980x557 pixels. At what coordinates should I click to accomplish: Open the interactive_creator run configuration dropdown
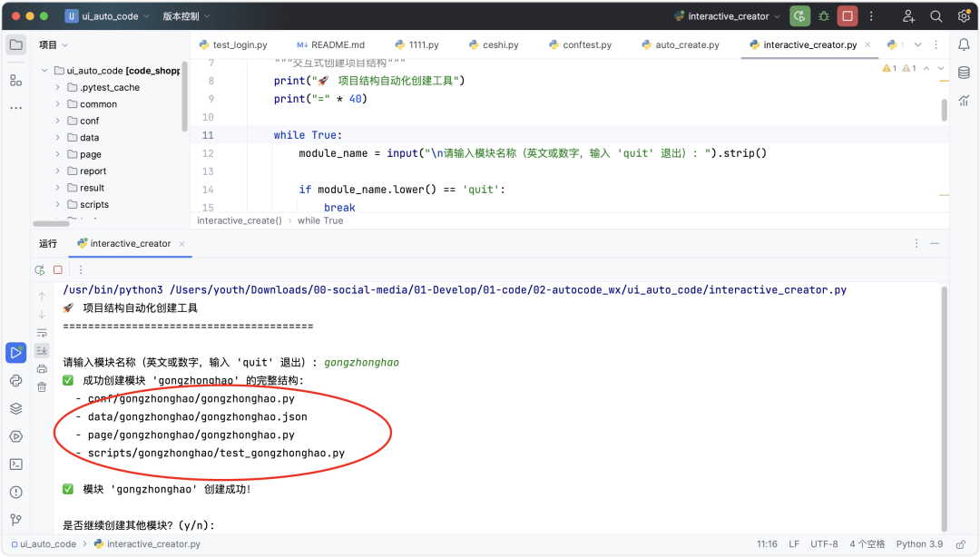(x=727, y=16)
